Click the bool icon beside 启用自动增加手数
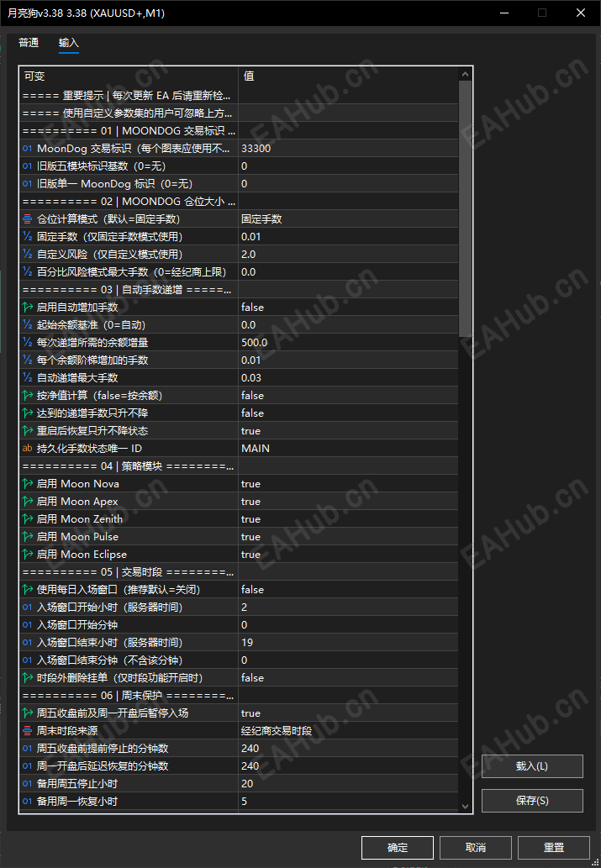The height and width of the screenshot is (868, 601). pyautogui.click(x=27, y=308)
